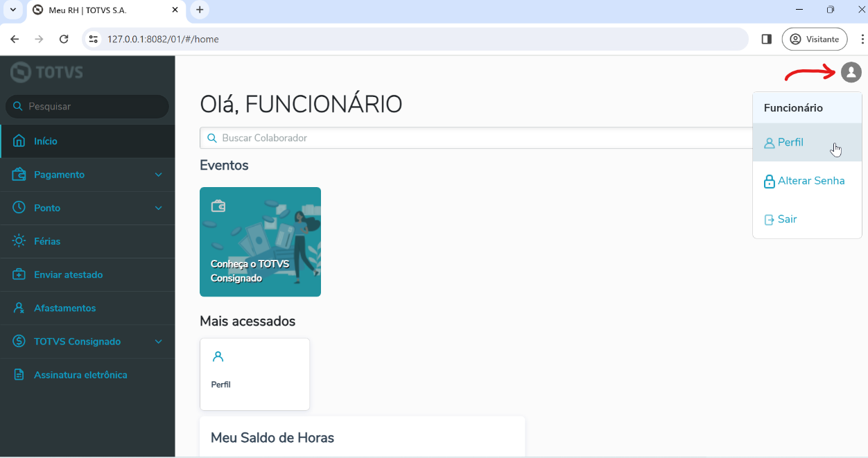
Task: Choose Alterar Senha from the user menu
Action: [810, 181]
